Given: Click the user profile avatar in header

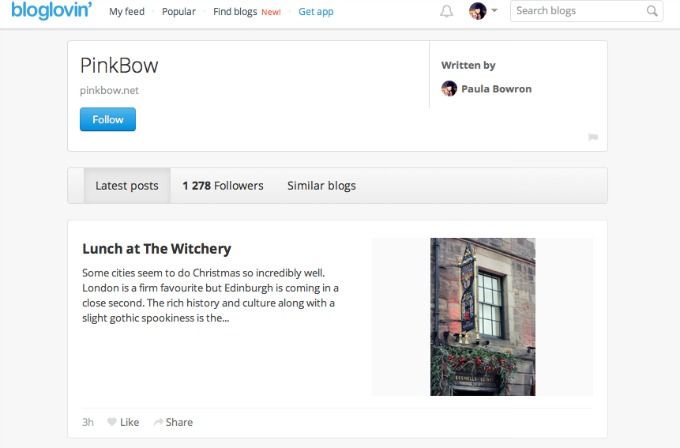Looking at the screenshot, I should click(x=477, y=11).
